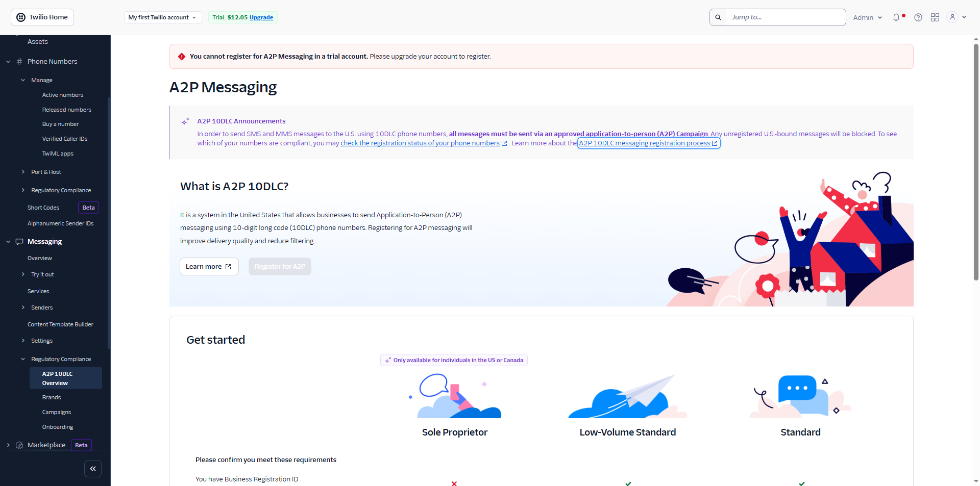Open the My first Twilio account dropdown
The image size is (980, 486).
163,17
